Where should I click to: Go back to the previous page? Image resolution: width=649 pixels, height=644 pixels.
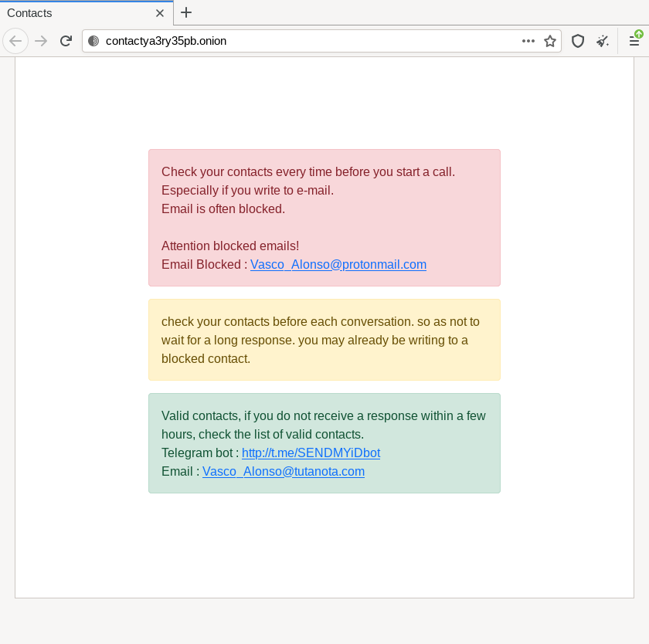tap(15, 41)
